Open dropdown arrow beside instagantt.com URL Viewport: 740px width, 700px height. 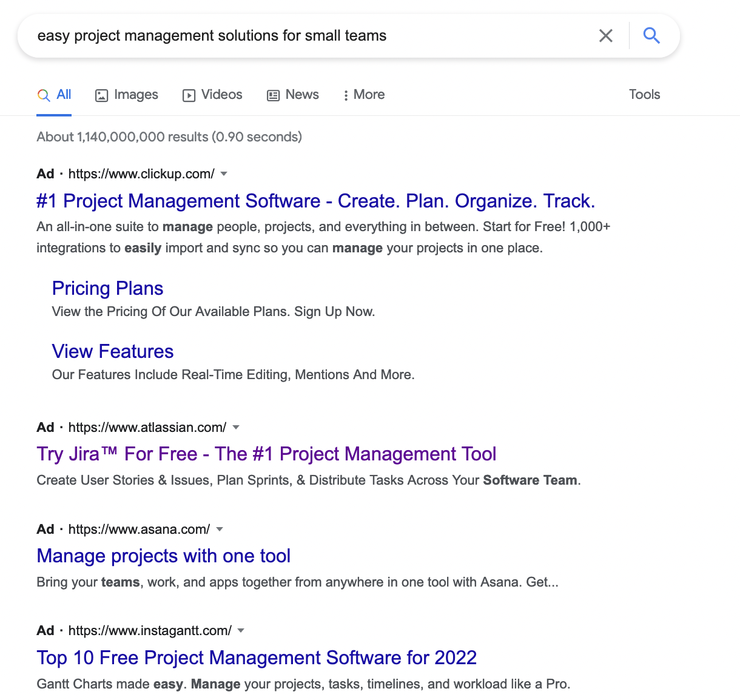click(241, 631)
